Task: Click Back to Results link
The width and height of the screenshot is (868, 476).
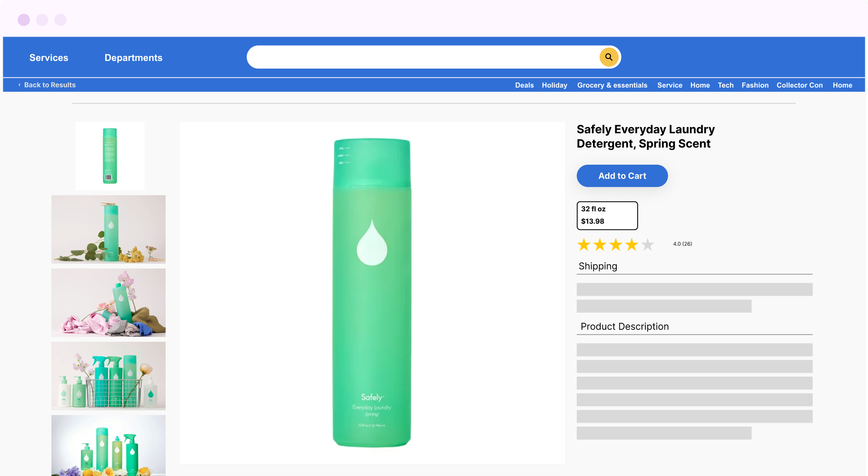Action: [x=49, y=85]
